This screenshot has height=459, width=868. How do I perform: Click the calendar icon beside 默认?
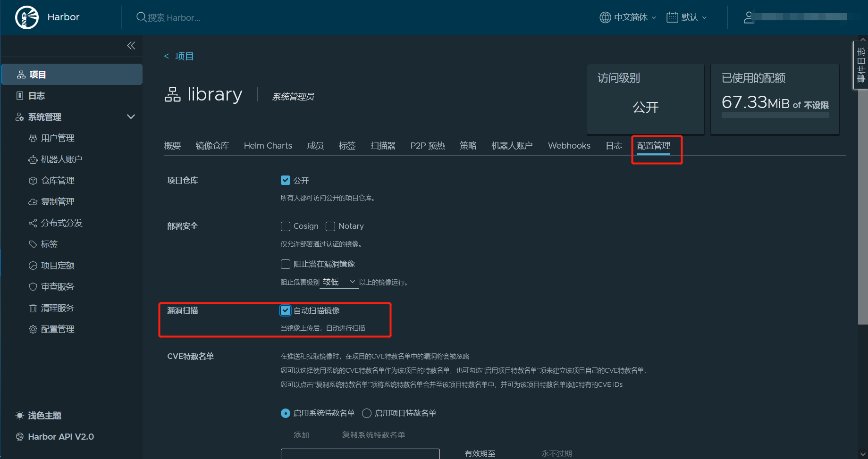(x=672, y=17)
